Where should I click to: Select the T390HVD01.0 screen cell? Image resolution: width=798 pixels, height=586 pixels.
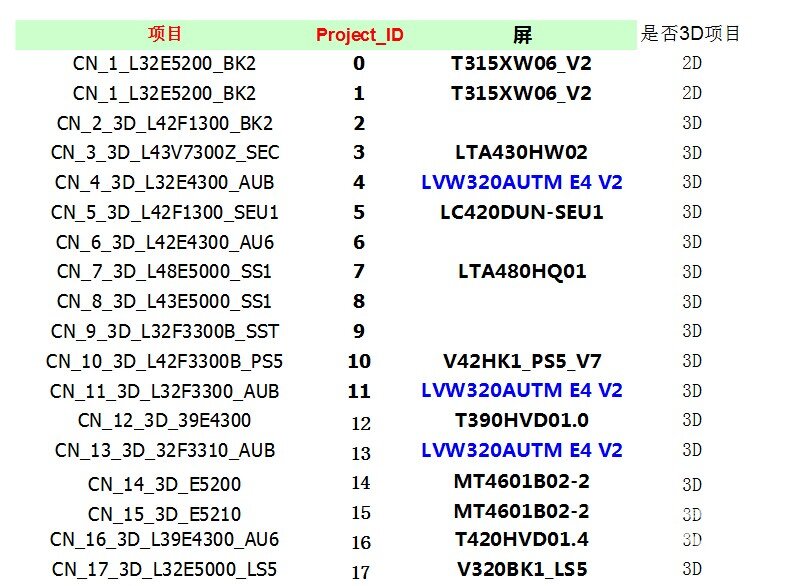[x=522, y=420]
